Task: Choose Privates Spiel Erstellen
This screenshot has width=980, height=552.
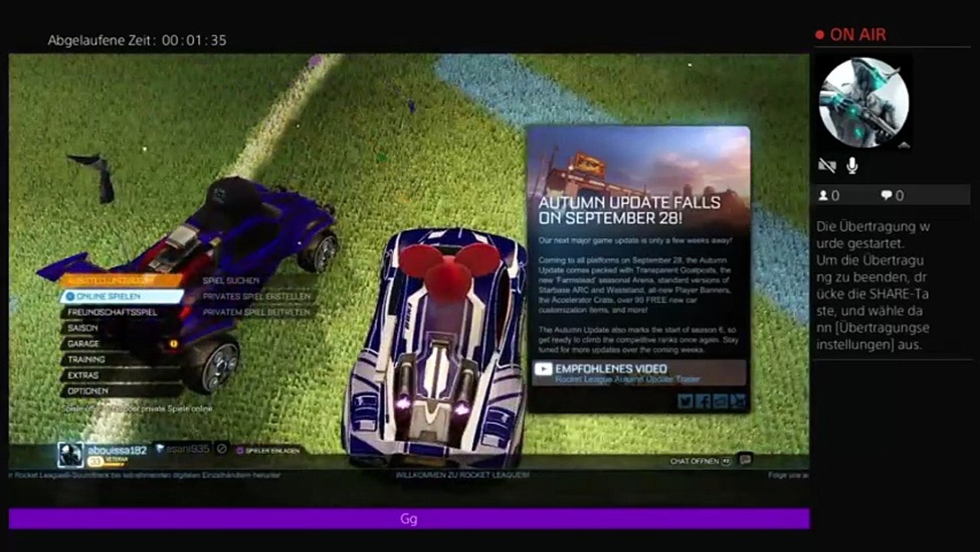Action: [x=257, y=297]
